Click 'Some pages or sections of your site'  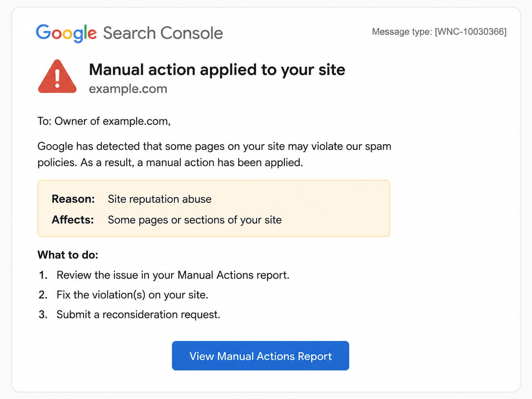pos(195,220)
